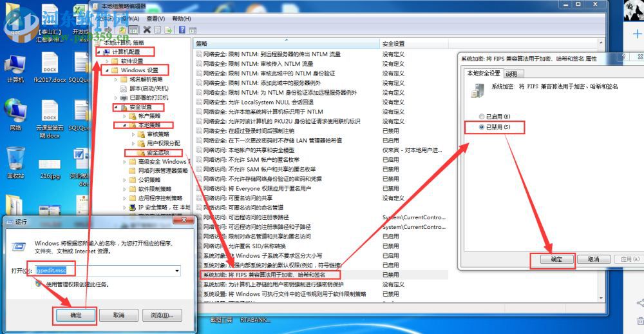Expand the 帐户策略 tree node
The image size is (644, 334).
[x=125, y=116]
